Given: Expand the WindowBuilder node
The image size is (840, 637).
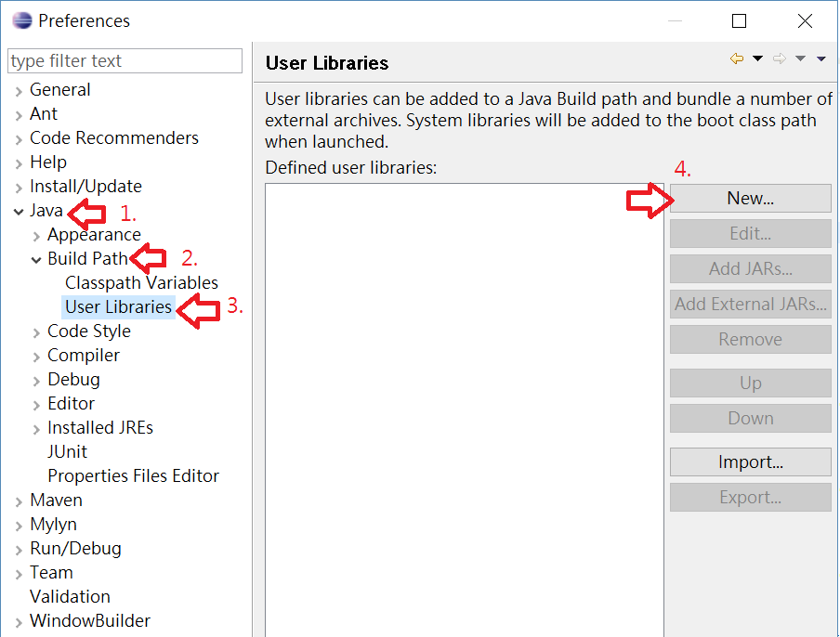Looking at the screenshot, I should (19, 622).
